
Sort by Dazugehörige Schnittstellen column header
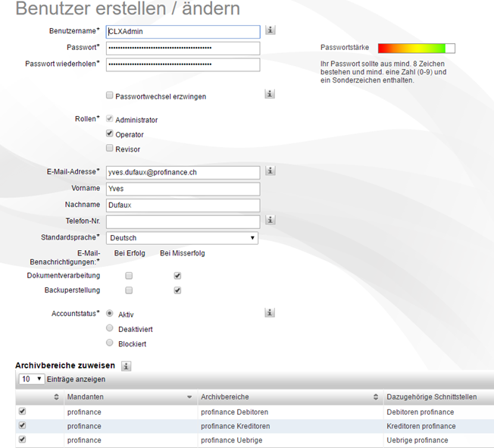(x=432, y=397)
